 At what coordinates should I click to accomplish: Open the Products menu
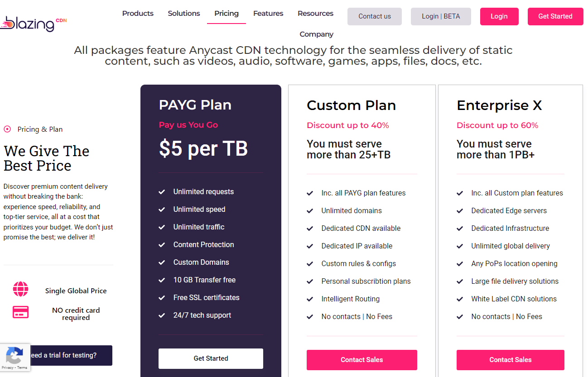pyautogui.click(x=138, y=13)
